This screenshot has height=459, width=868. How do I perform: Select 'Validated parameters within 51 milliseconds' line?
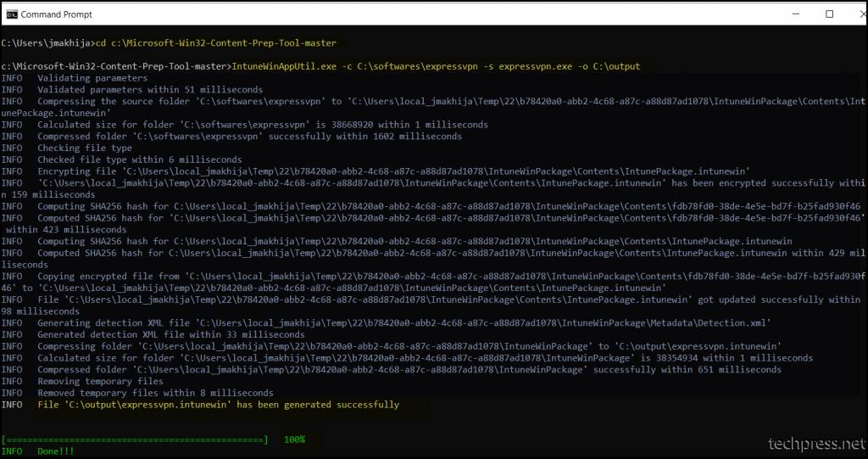coord(131,90)
